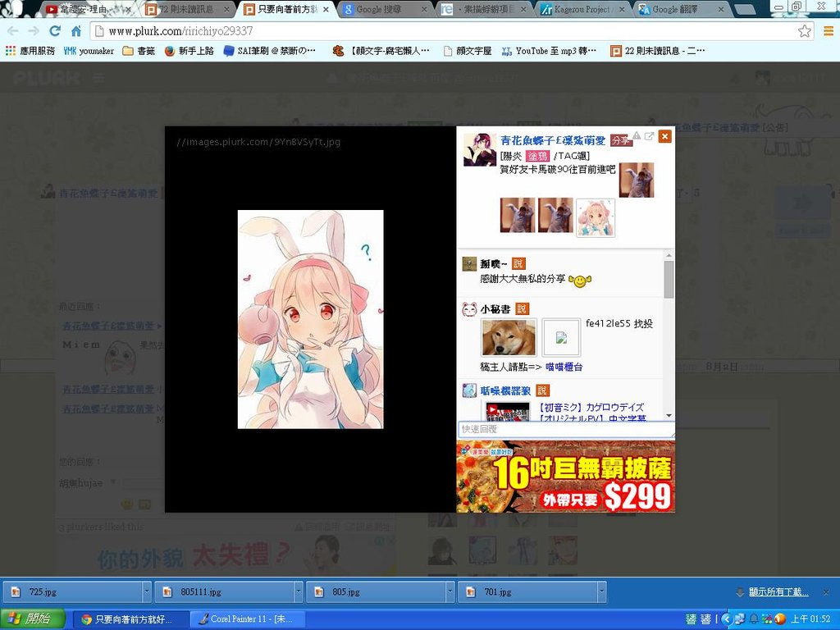Image resolution: width=840 pixels, height=630 pixels.
Task: Open the 初音ミク カゲロウデイズ video link
Action: (x=591, y=412)
